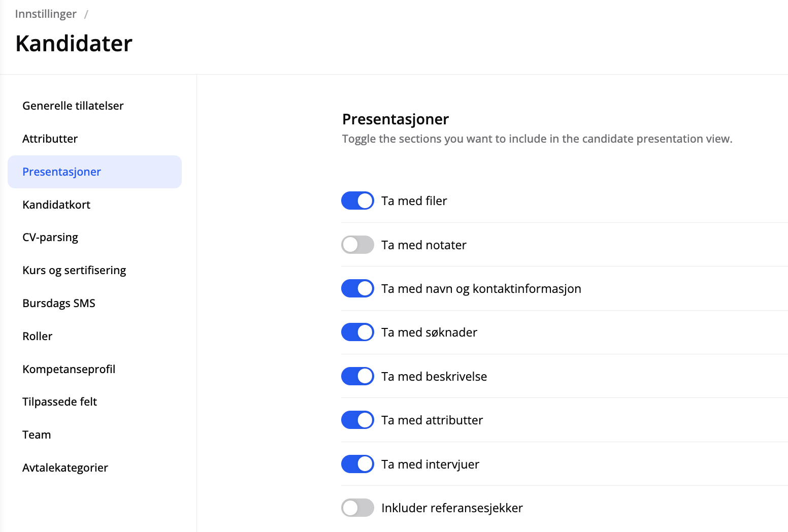Navigate to CV-parsing settings
Image resolution: width=788 pixels, height=532 pixels.
coord(50,237)
